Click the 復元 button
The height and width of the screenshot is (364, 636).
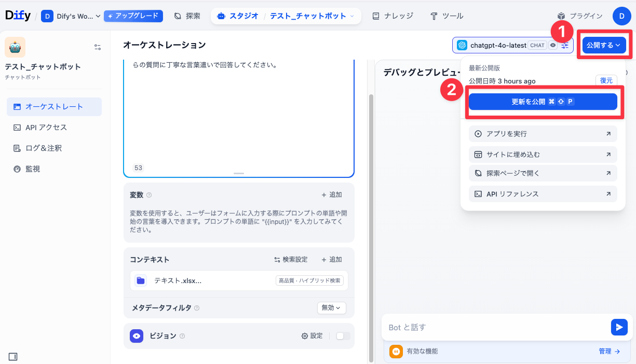click(606, 80)
